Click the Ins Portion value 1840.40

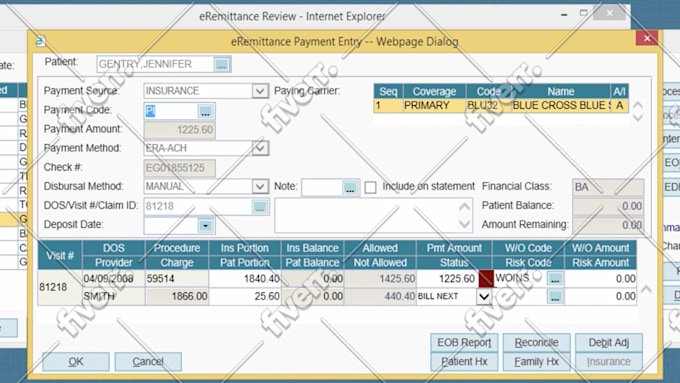[x=245, y=278]
